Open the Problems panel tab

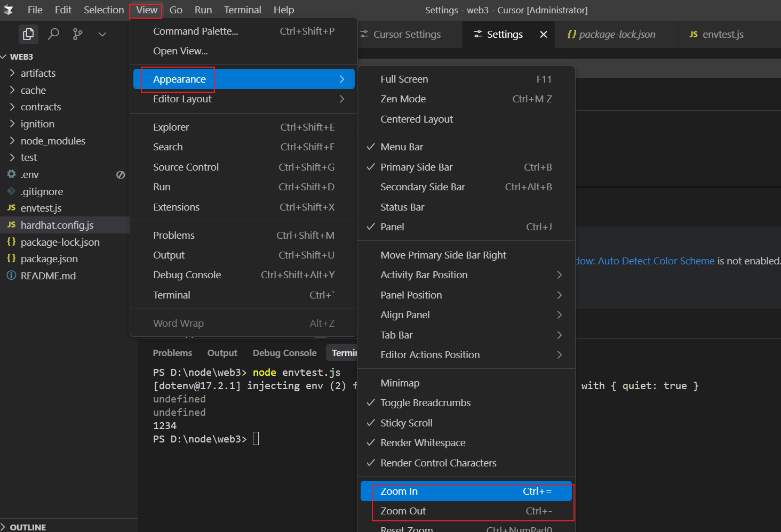click(x=172, y=353)
